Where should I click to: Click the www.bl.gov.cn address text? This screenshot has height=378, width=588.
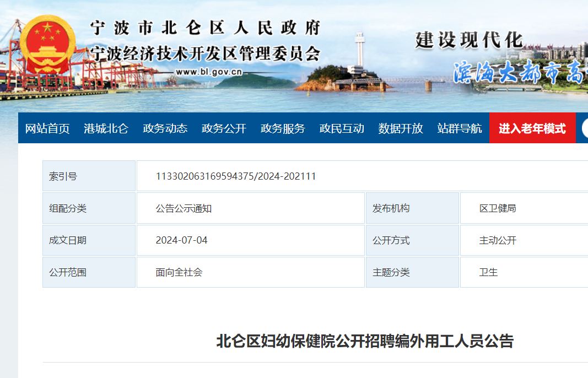pos(209,72)
